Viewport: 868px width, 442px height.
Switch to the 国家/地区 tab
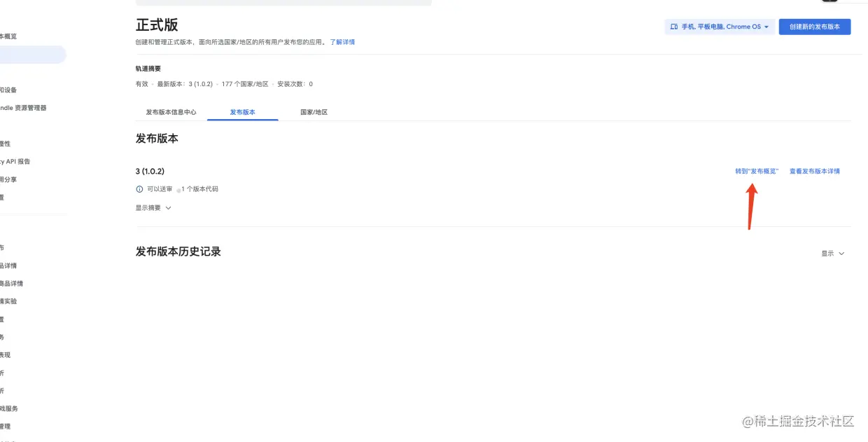[314, 112]
